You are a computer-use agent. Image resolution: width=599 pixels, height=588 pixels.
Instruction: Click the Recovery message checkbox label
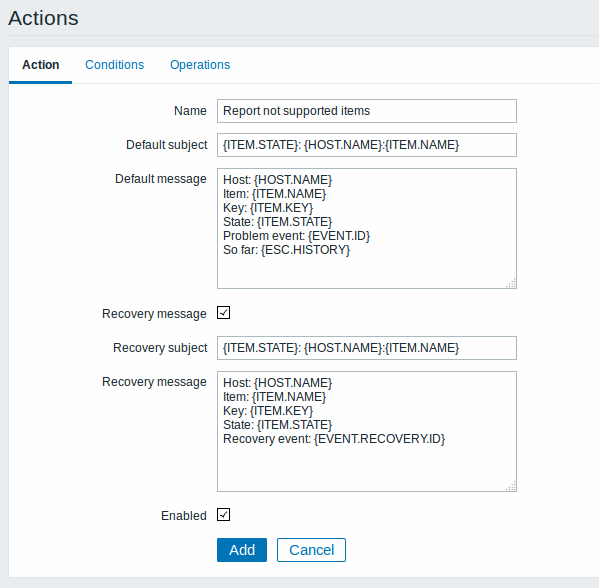(154, 314)
